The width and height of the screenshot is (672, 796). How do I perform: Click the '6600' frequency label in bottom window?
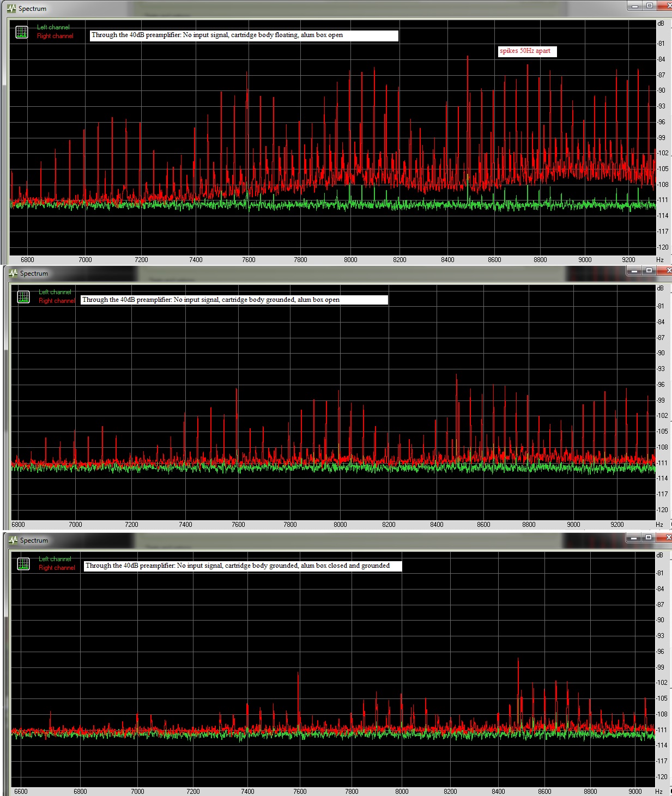[21, 792]
